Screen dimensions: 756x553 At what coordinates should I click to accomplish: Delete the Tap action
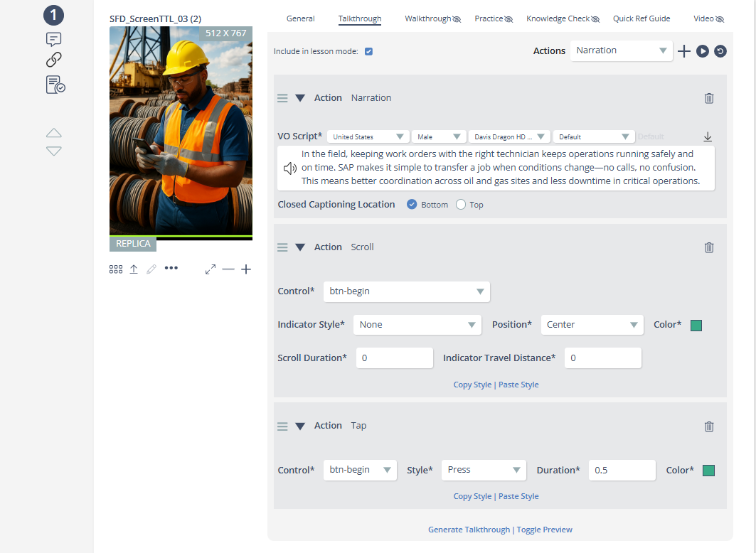(709, 426)
